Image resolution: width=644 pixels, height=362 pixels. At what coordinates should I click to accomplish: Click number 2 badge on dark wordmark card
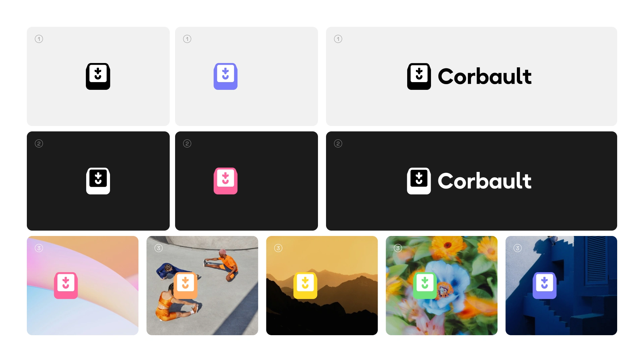(338, 143)
